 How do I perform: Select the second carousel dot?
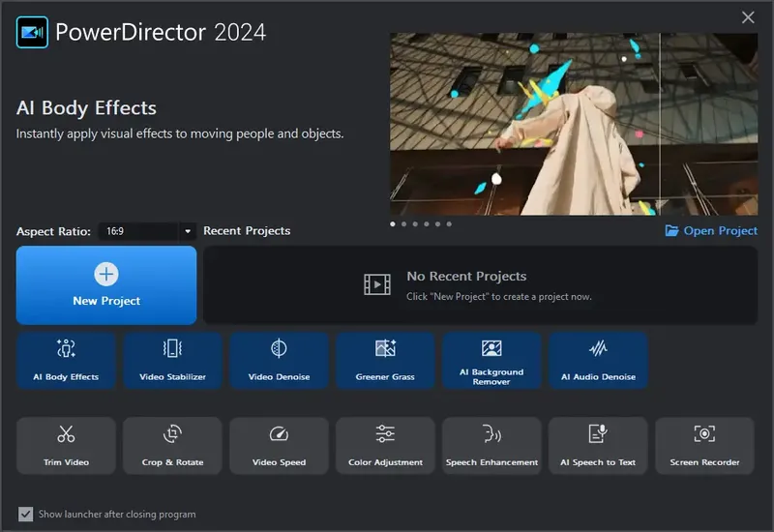click(403, 224)
